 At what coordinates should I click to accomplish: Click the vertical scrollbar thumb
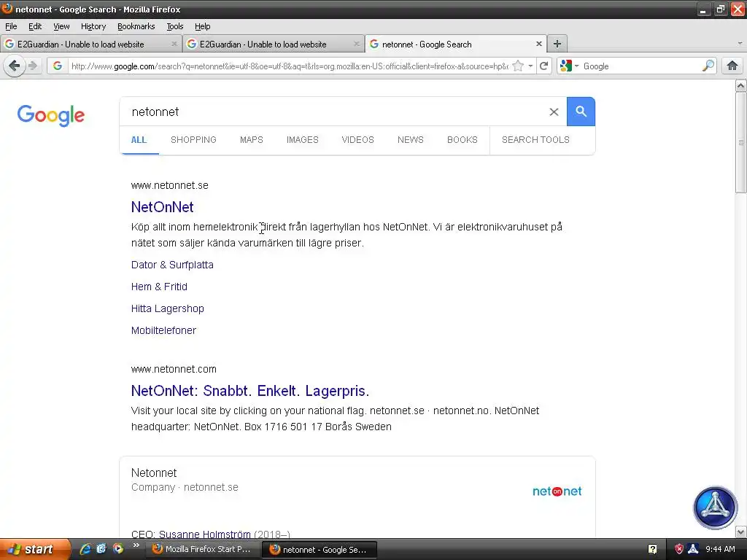click(741, 142)
